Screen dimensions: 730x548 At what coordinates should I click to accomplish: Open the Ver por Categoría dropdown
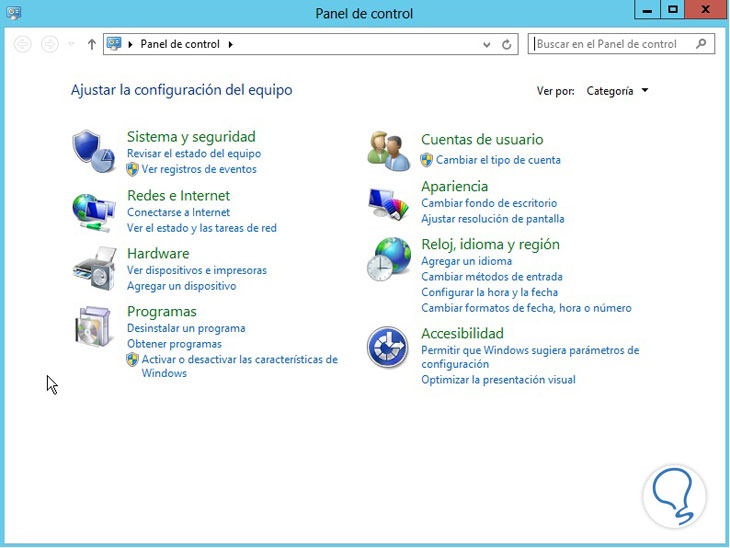pos(617,91)
